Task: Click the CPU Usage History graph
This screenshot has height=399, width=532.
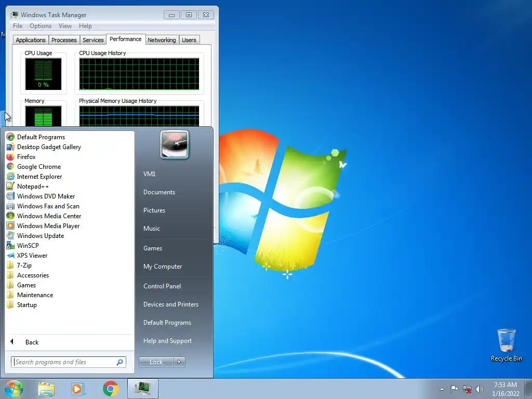Action: coord(139,74)
